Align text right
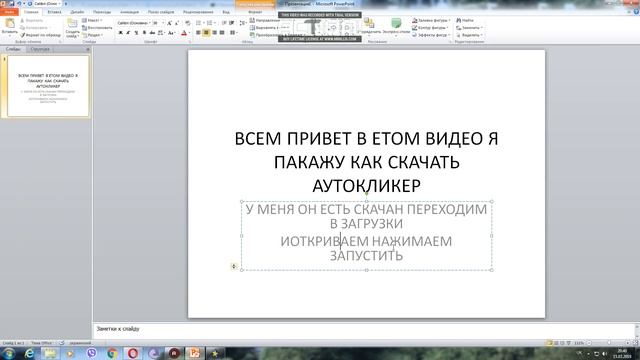 pyautogui.click(x=214, y=33)
